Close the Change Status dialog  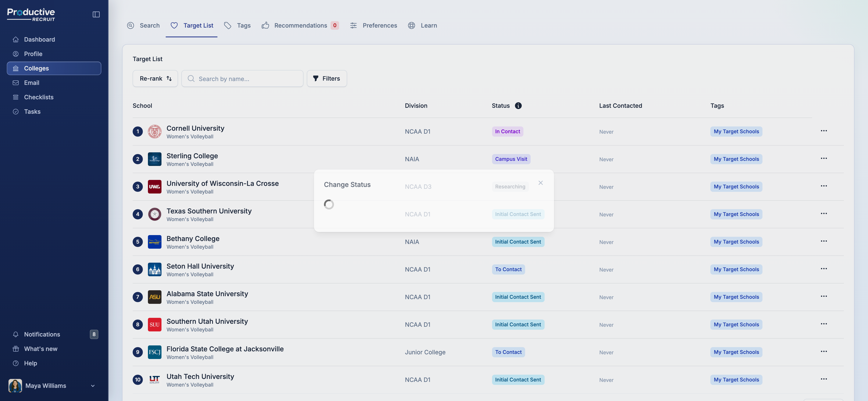click(540, 183)
